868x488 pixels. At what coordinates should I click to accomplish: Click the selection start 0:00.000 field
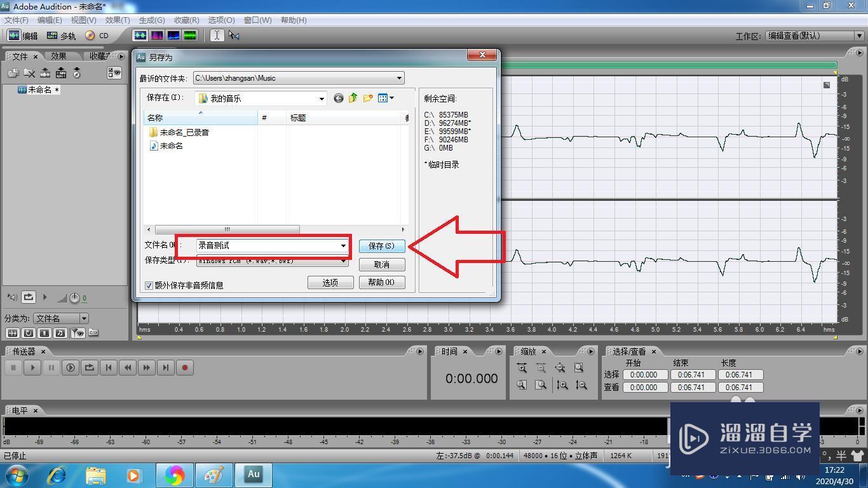point(644,375)
